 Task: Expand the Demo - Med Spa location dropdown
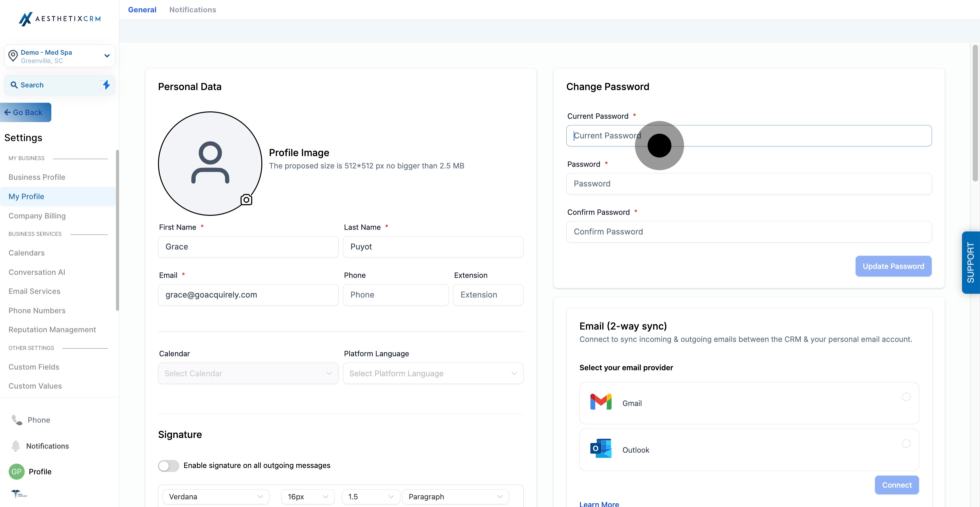point(59,56)
